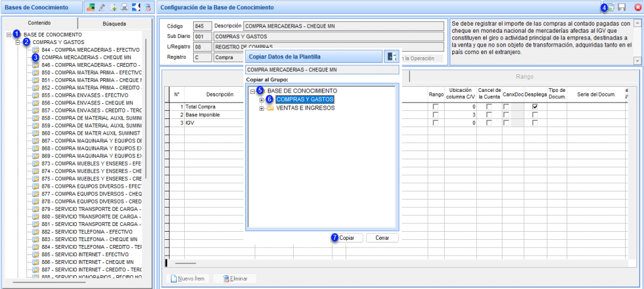Toggle Rango checkbox for IGV row
Image resolution: width=644 pixels, height=289 pixels.
(436, 123)
